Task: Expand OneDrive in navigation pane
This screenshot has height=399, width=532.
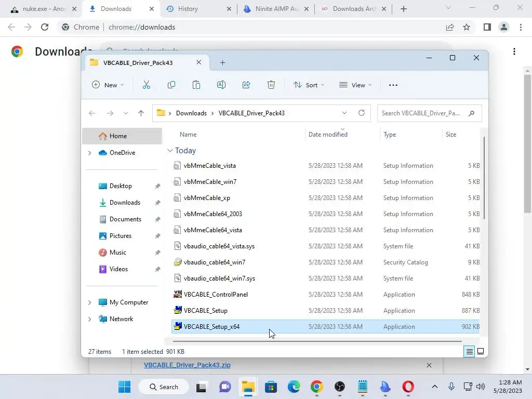Action: click(89, 153)
